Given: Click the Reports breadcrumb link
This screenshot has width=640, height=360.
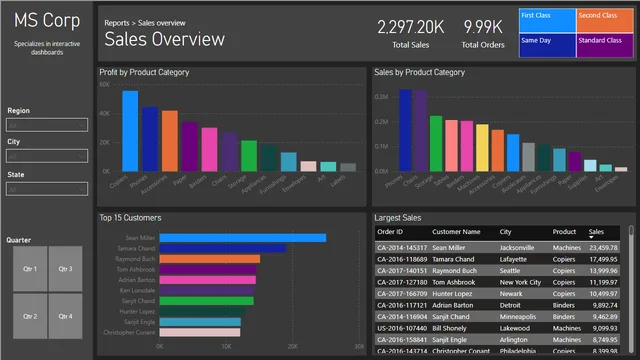Looking at the screenshot, I should click(116, 23).
